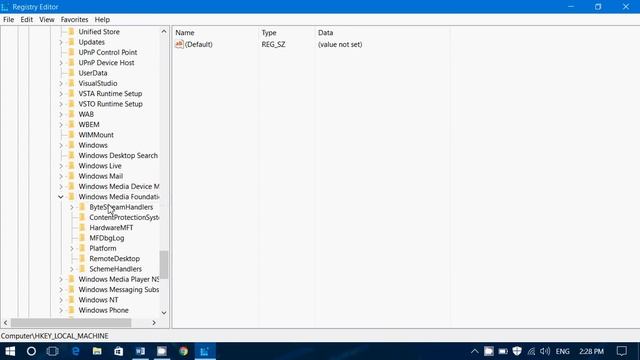Select the UPnP Control Point folder icon
The width and height of the screenshot is (640, 360).
71,52
